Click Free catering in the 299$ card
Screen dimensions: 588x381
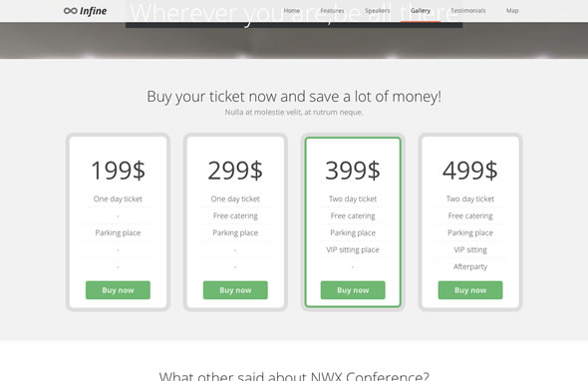tap(235, 215)
